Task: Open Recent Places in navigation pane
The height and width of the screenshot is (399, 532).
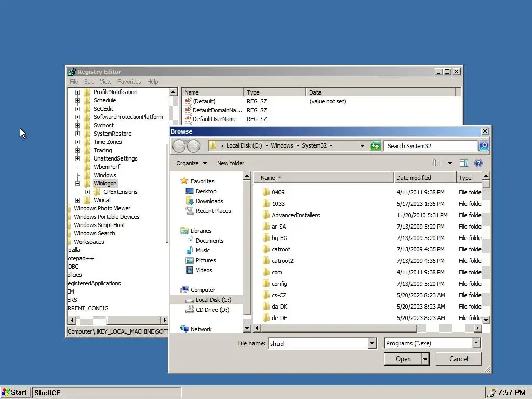Action: (212, 211)
